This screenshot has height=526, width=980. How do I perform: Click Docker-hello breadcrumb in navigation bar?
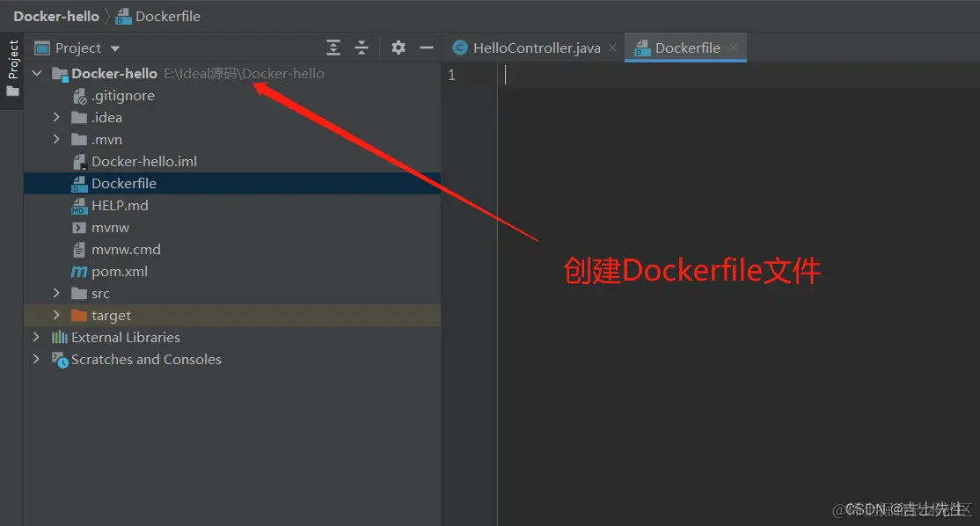click(x=56, y=16)
